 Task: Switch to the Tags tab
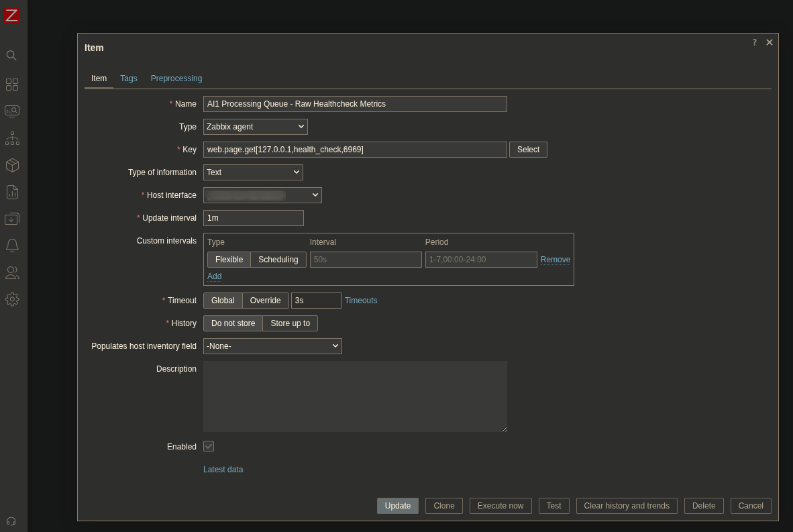point(128,78)
